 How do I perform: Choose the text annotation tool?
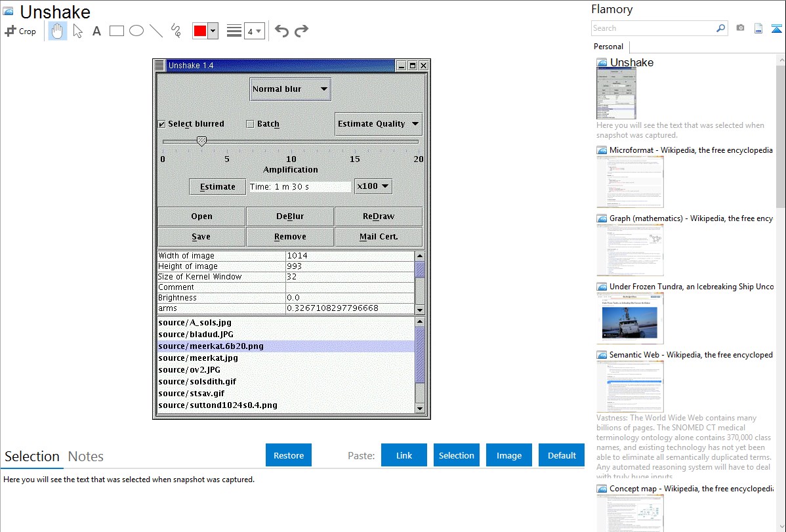[x=96, y=31]
